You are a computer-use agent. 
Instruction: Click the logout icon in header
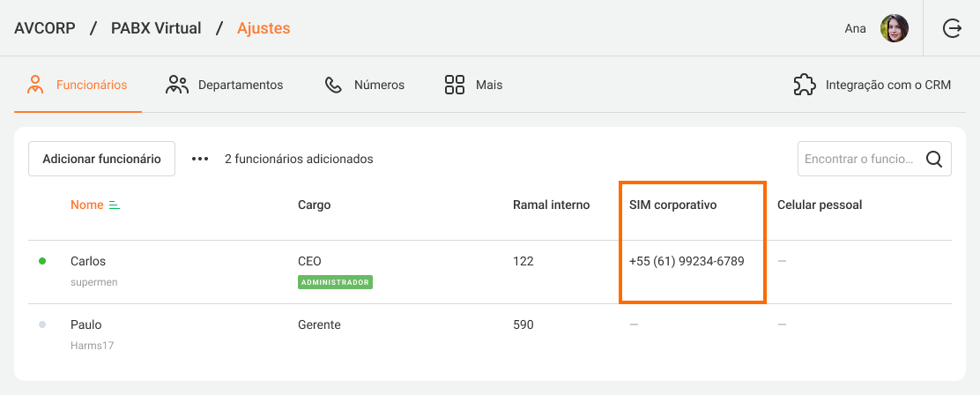click(x=952, y=28)
